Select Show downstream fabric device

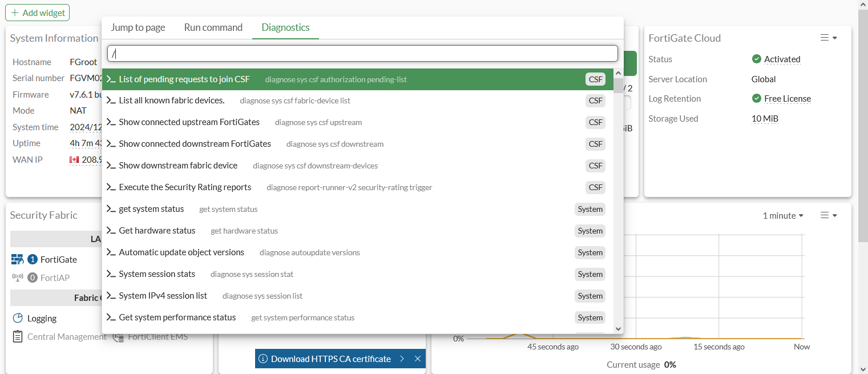tap(358, 166)
